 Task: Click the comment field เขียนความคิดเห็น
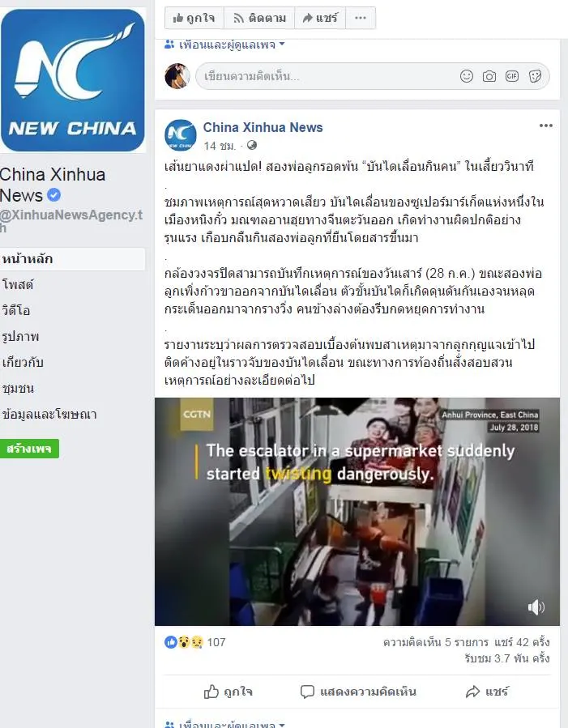(x=325, y=76)
